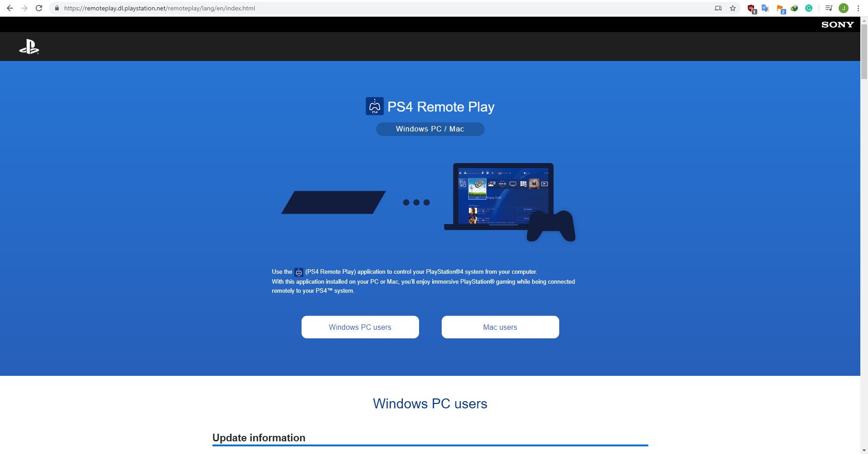Viewport: 868px width, 454px height.
Task: Click the PlayStation logo in the header
Action: click(x=29, y=46)
